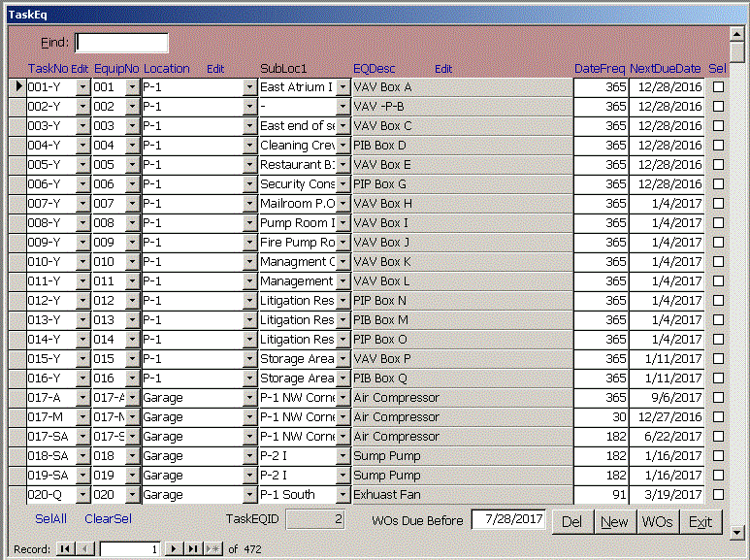Click row selector for task 001-Y
This screenshot has width=750, height=560.
click(x=17, y=87)
